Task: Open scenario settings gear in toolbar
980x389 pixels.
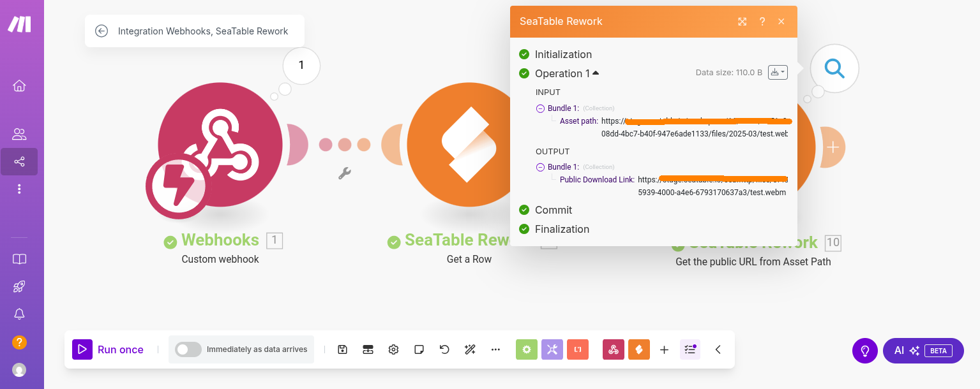Action: pyautogui.click(x=393, y=349)
